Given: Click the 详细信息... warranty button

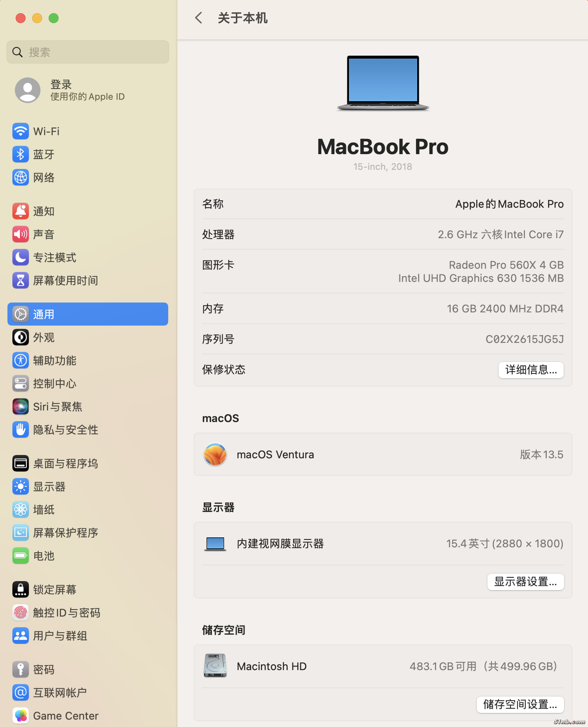Looking at the screenshot, I should 531,370.
